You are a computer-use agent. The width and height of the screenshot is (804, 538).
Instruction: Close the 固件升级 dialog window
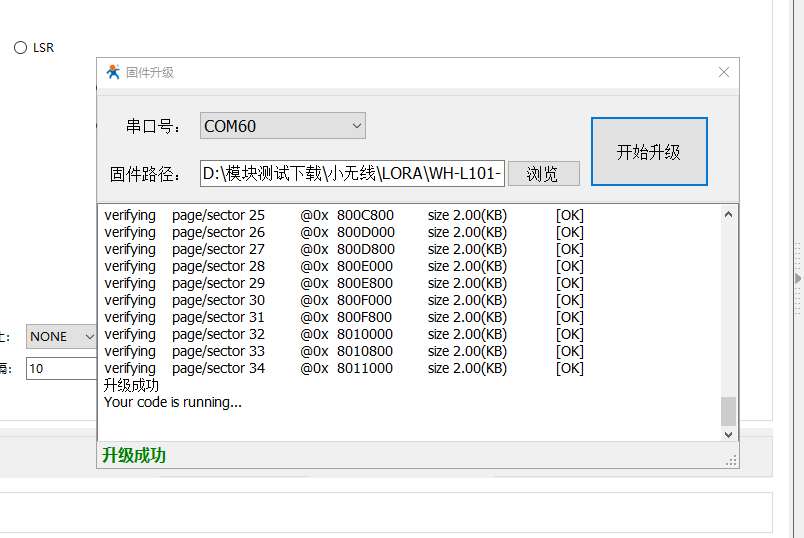tap(724, 72)
